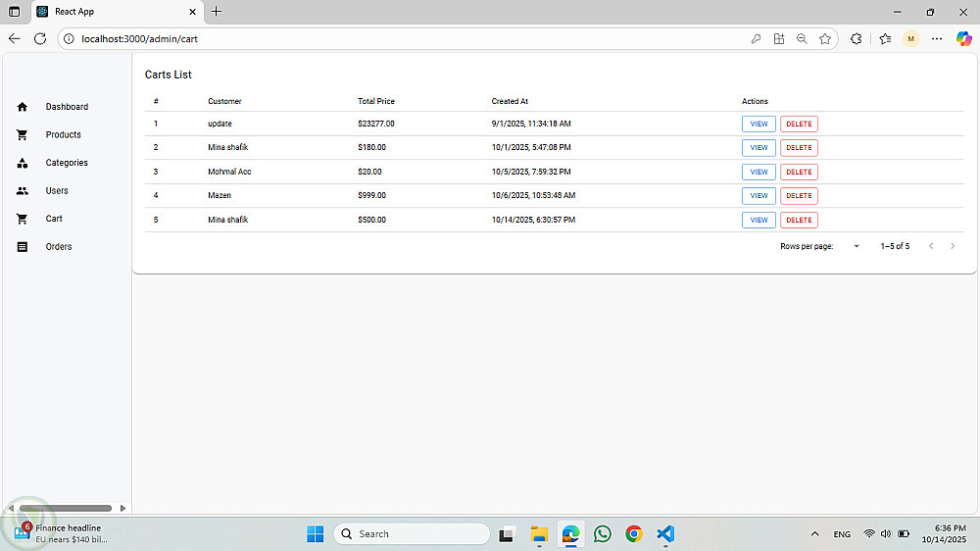Open Visual Studio Code from taskbar
Screen dimensions: 980x551
click(x=665, y=534)
